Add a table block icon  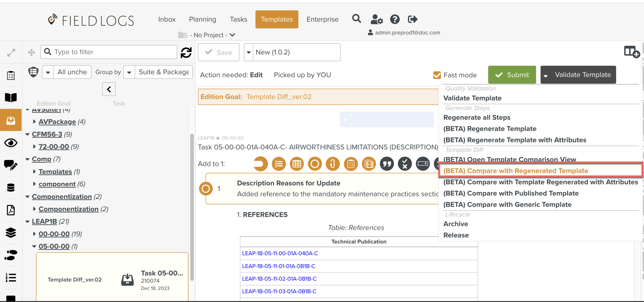(296, 164)
